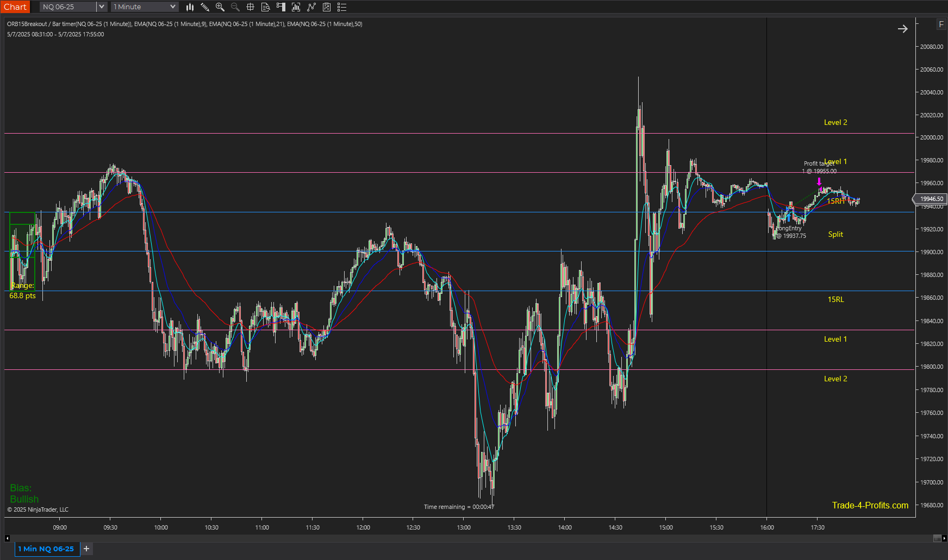
Task: Toggle the F fixed-scale button
Action: pos(941,24)
